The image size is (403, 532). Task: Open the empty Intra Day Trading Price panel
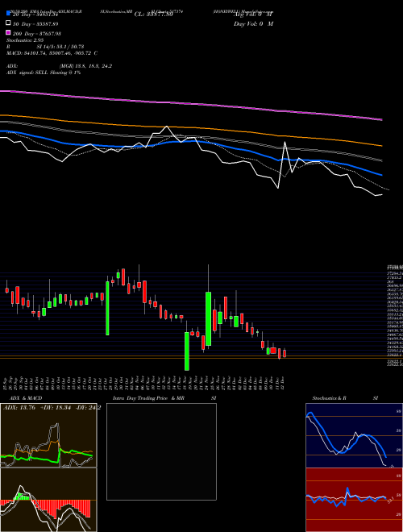161,451
